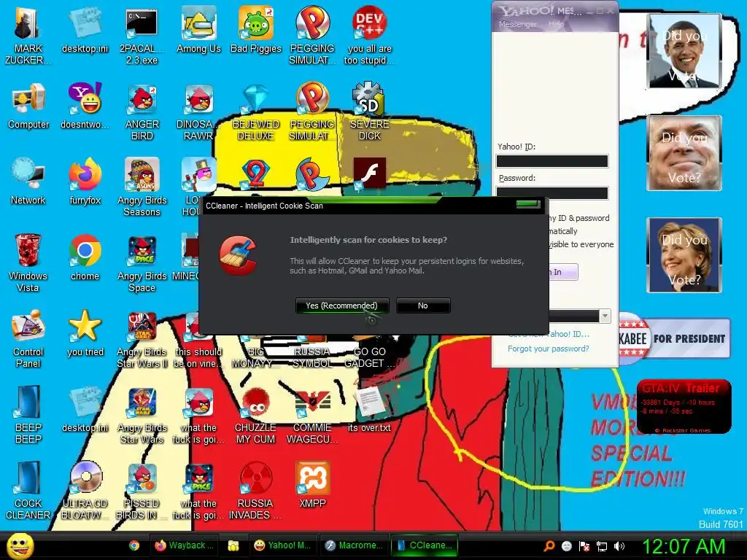Screen dimensions: 747x560
Task: Select the Yahoo 'doesntwo...' desktop icon
Action: [85, 106]
